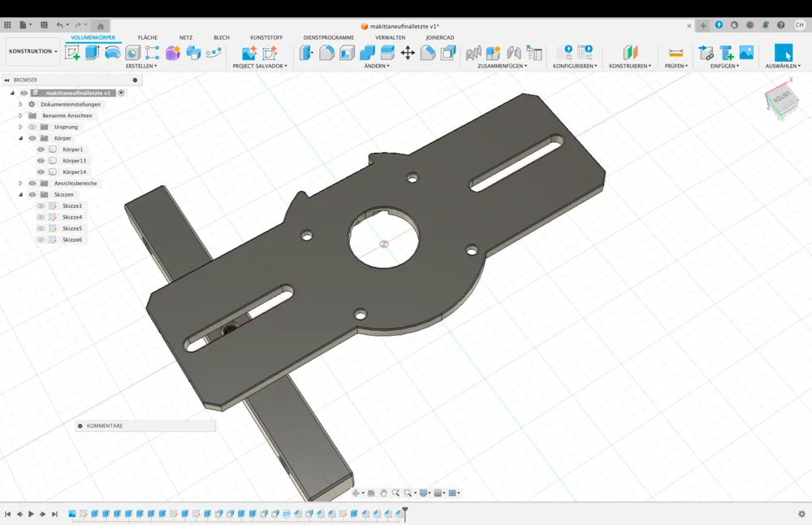Open the Erstellen dropdown menu
The image size is (812, 525).
tap(141, 66)
